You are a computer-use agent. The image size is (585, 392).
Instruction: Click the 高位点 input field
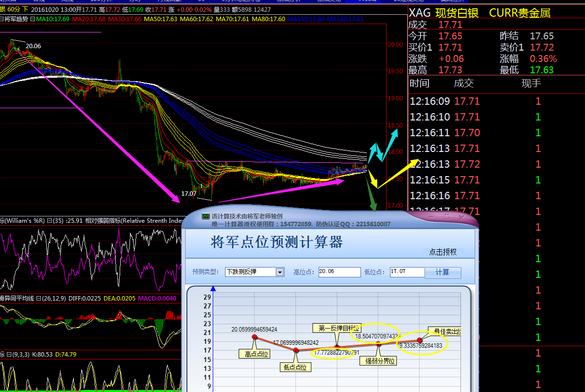pos(339,272)
